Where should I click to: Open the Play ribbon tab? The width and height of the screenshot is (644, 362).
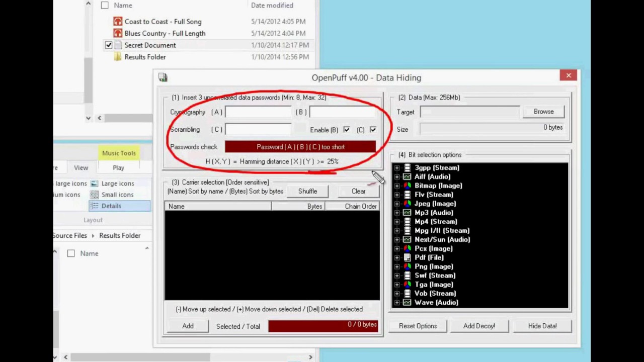(x=118, y=168)
